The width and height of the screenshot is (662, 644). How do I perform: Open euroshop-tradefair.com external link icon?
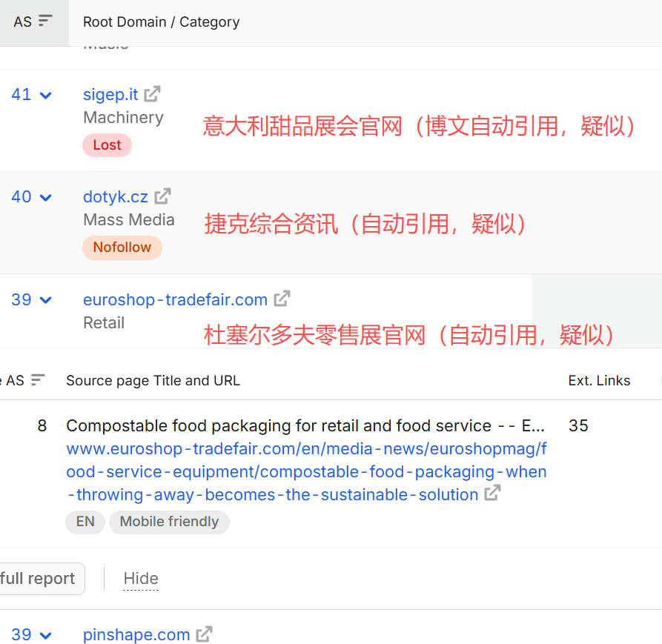[282, 299]
